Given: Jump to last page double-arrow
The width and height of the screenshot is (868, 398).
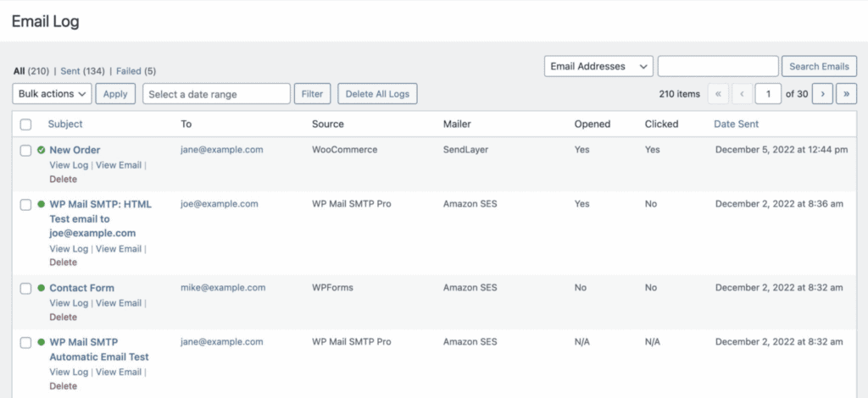Looking at the screenshot, I should pyautogui.click(x=847, y=94).
